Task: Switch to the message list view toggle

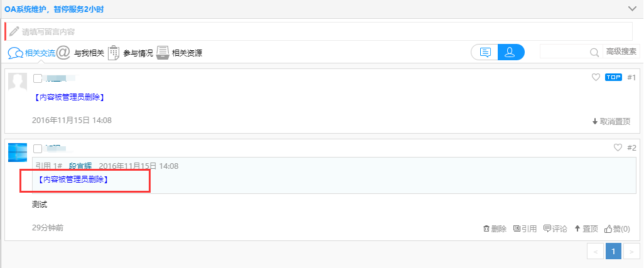Action: [485, 52]
